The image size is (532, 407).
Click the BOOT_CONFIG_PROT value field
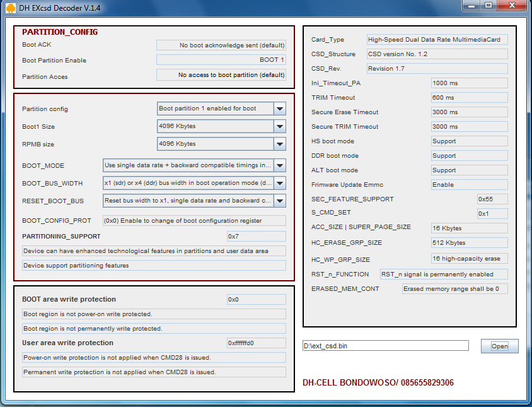coord(194,220)
